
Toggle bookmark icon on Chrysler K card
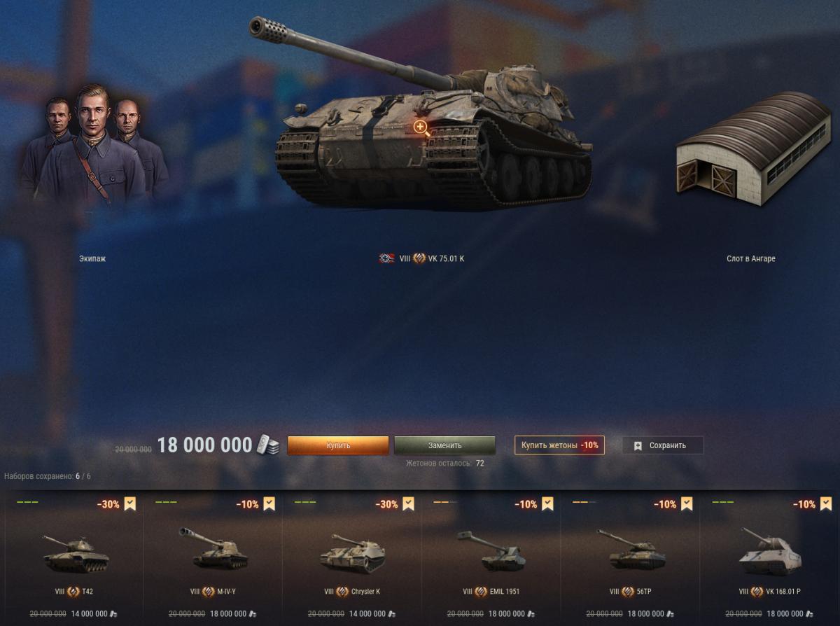[409, 504]
